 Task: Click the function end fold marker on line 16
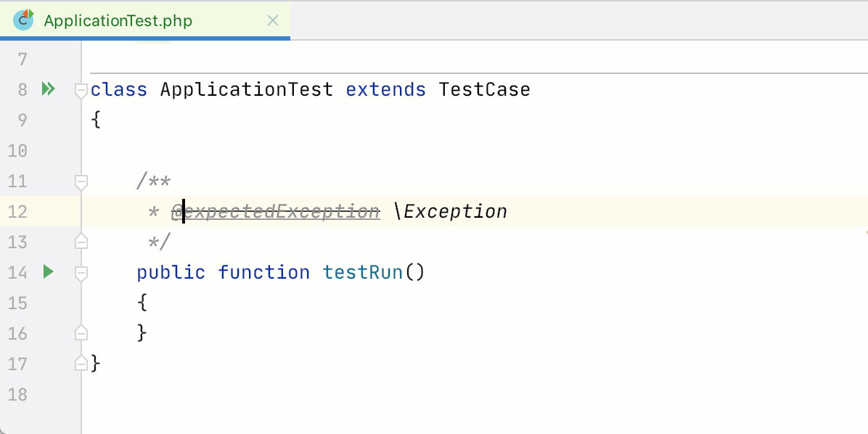point(81,332)
